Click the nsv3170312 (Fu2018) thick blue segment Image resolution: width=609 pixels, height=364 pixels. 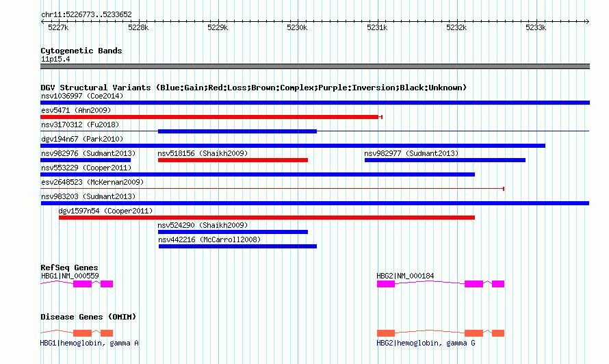pyautogui.click(x=237, y=131)
